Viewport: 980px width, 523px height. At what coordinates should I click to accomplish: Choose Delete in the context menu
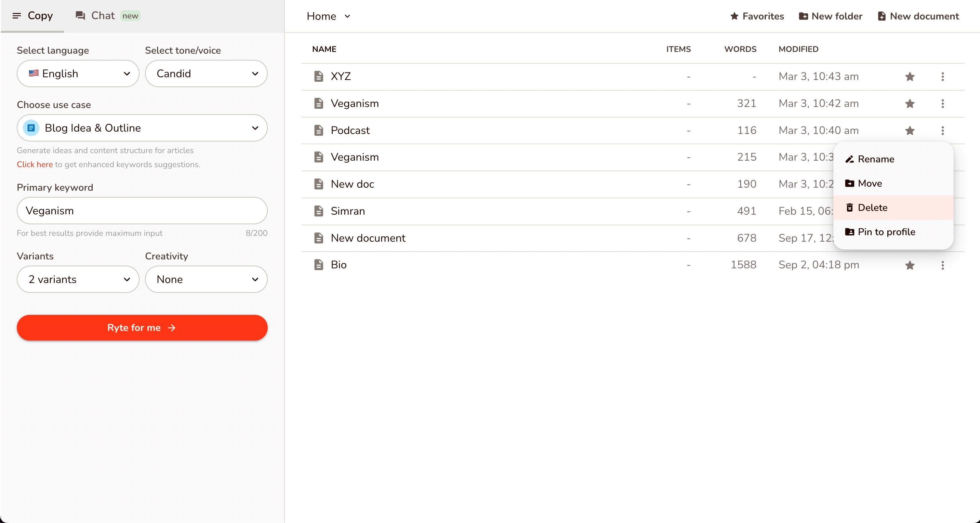point(893,208)
